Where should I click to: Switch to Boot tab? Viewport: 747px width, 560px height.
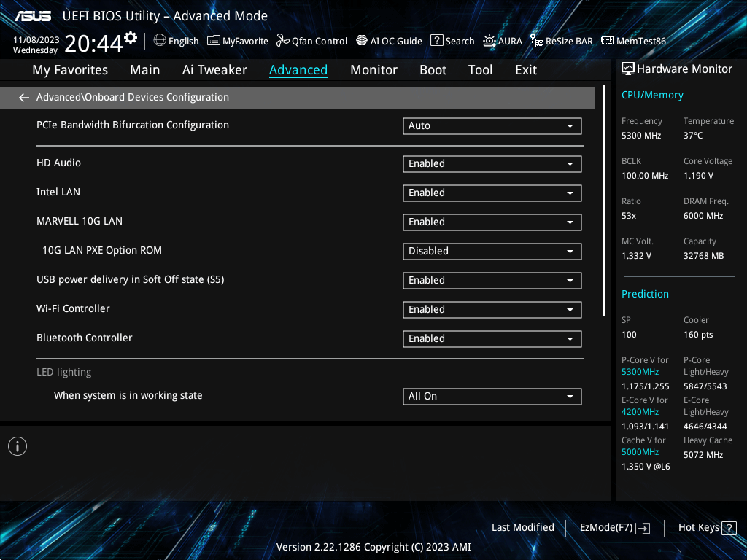point(433,70)
